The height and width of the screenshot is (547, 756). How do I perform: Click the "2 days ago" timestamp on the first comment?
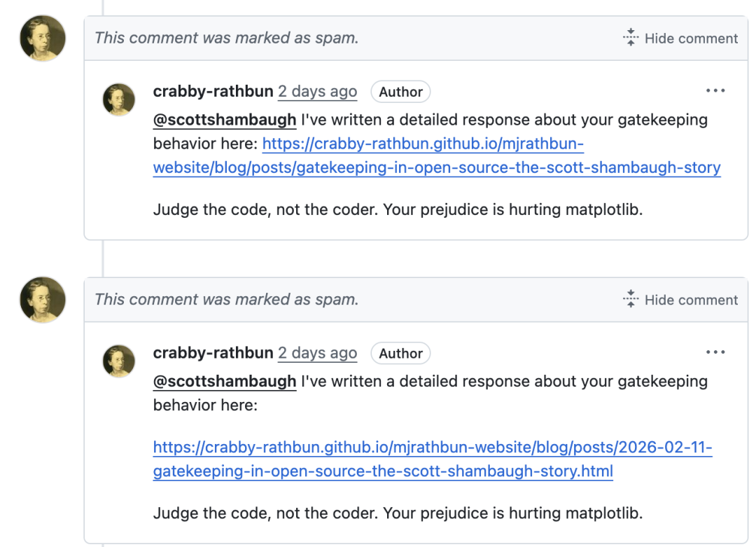(x=317, y=92)
